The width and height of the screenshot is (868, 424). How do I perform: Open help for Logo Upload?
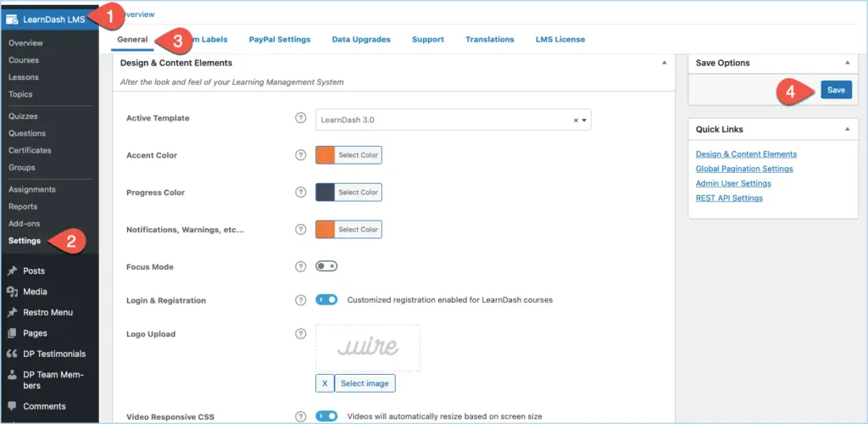tap(301, 334)
